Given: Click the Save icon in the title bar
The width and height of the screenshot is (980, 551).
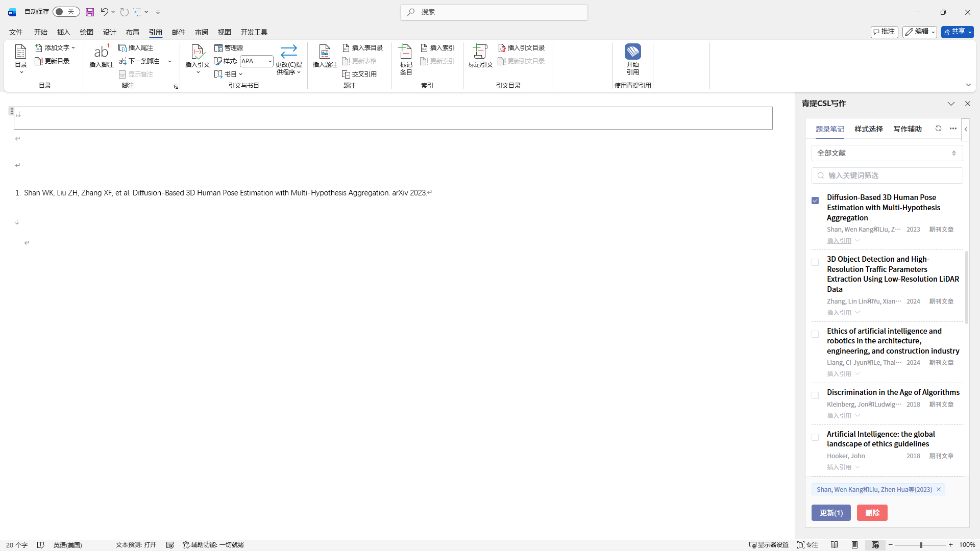Looking at the screenshot, I should click(89, 12).
